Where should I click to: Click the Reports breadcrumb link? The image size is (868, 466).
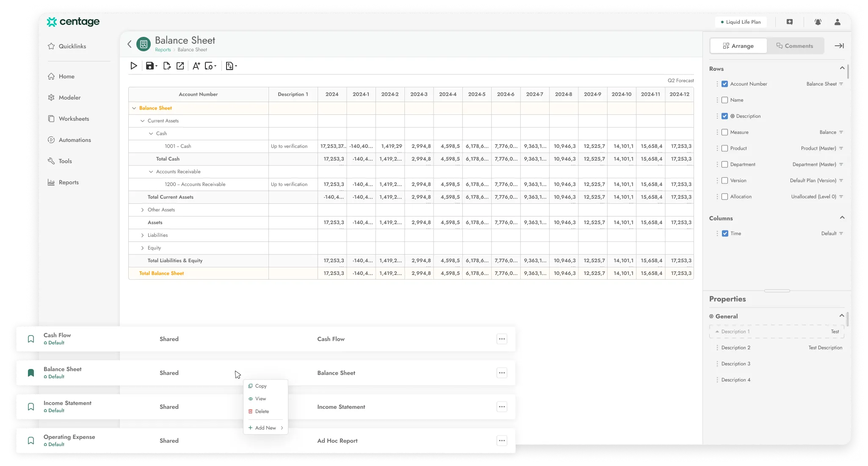coord(163,50)
